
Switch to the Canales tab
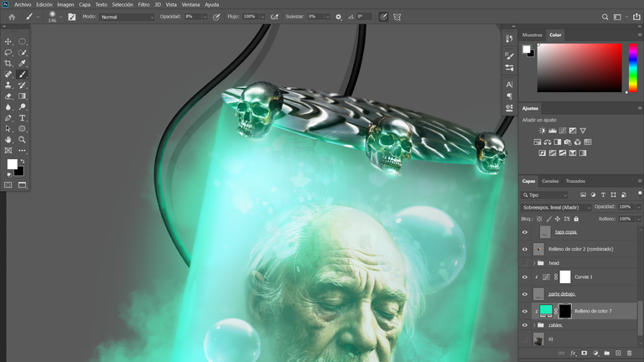click(550, 181)
